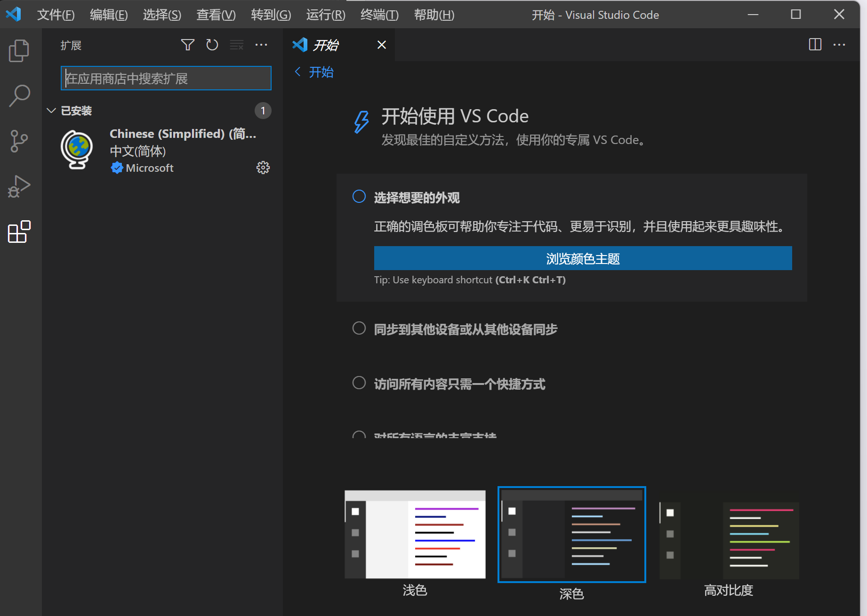Viewport: 867px width, 616px height.
Task: Select the 同步到其他设备 radio option
Action: [359, 328]
